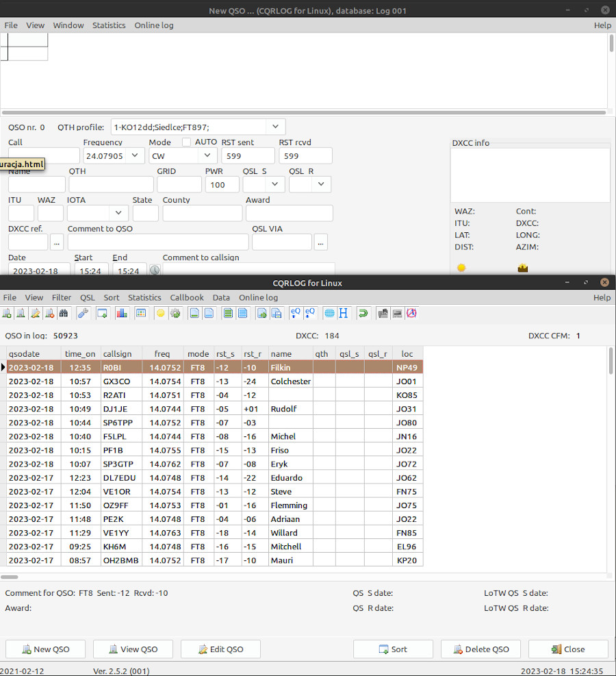Open the Callbook menu
616x676 pixels.
187,298
